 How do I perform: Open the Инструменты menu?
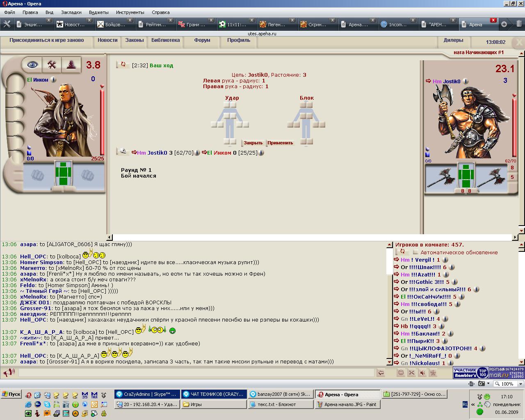coord(130,12)
